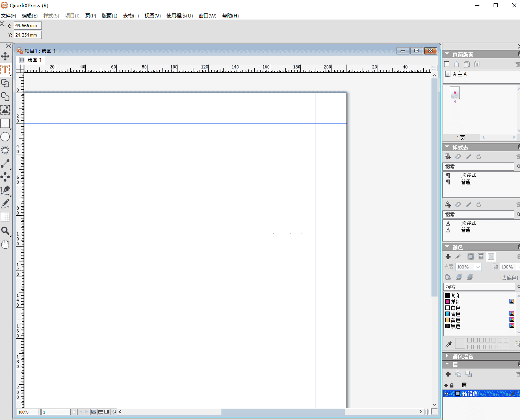Click the frame color icon in Colors panel

click(470, 257)
